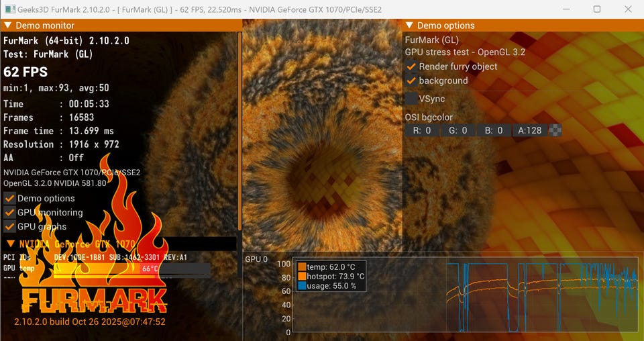The height and width of the screenshot is (341, 644).
Task: Collapse the NVIDIA GeForce GTX 1070 section
Action: click(11, 244)
